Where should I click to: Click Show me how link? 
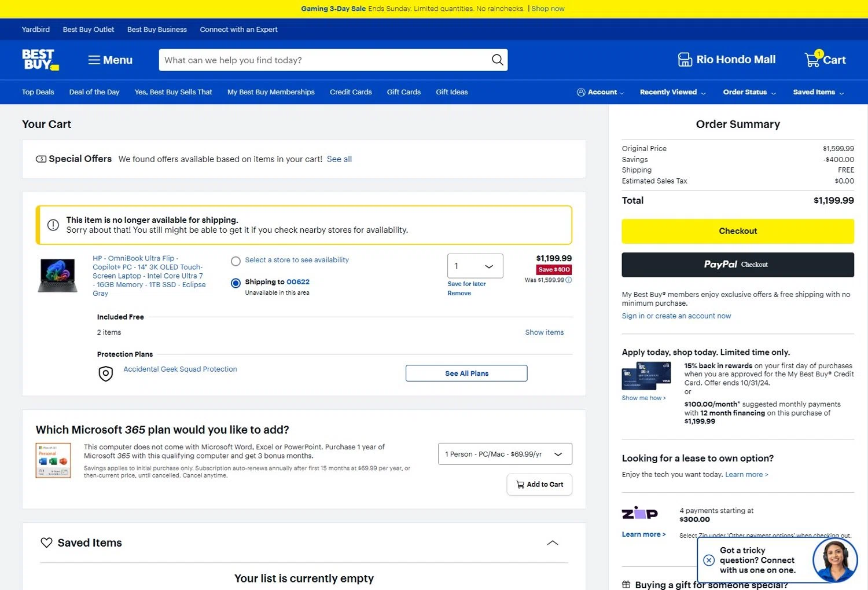(x=643, y=398)
